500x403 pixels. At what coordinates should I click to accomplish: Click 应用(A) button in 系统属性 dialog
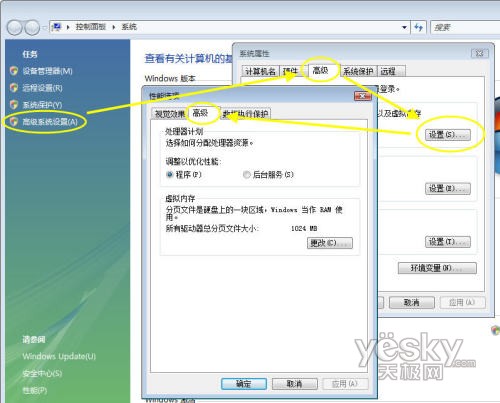pyautogui.click(x=463, y=303)
